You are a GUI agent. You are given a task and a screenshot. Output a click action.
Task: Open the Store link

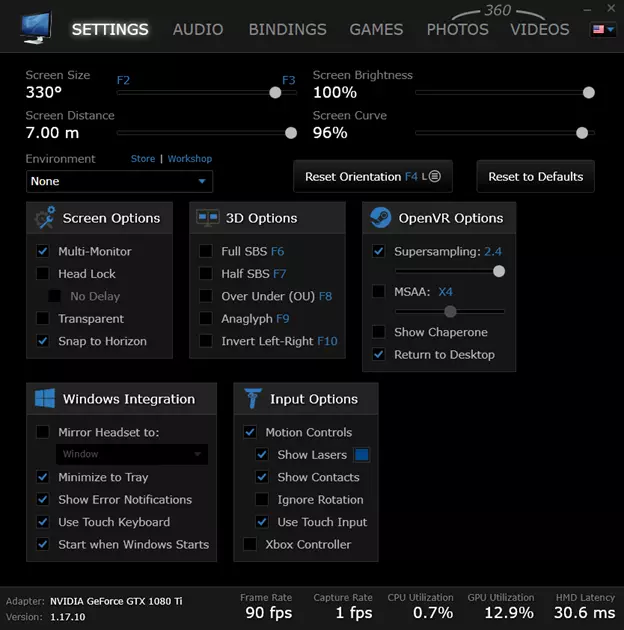[x=143, y=159]
